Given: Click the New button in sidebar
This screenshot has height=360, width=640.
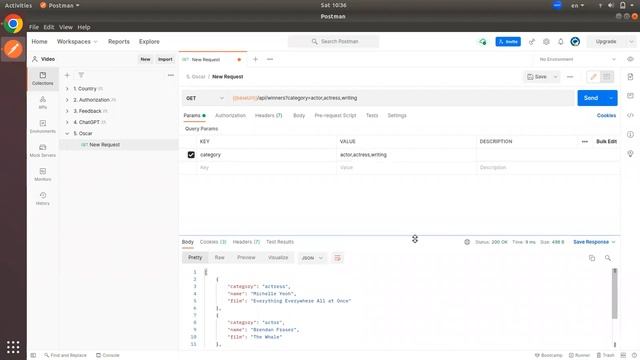Looking at the screenshot, I should click(145, 59).
